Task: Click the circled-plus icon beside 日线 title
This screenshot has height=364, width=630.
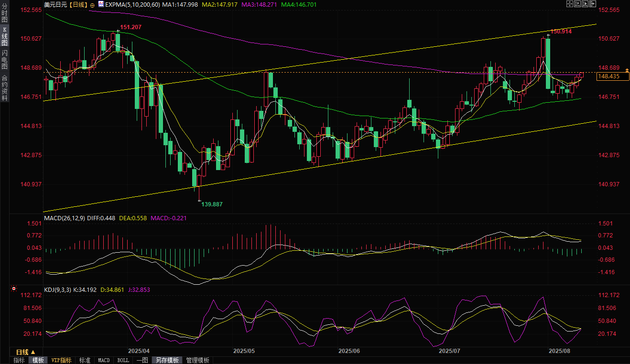Action: [92, 4]
